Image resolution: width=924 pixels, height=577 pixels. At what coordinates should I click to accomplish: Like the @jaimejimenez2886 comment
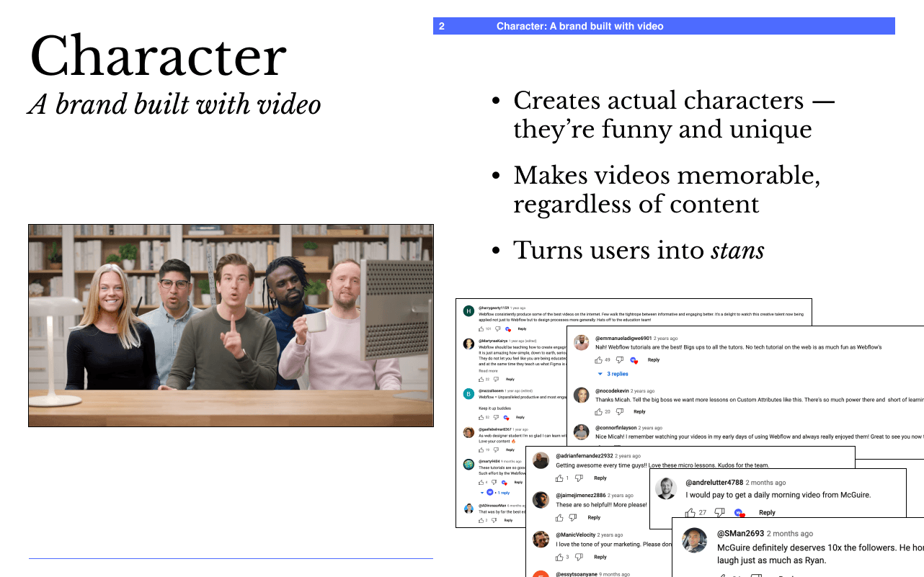pyautogui.click(x=559, y=517)
